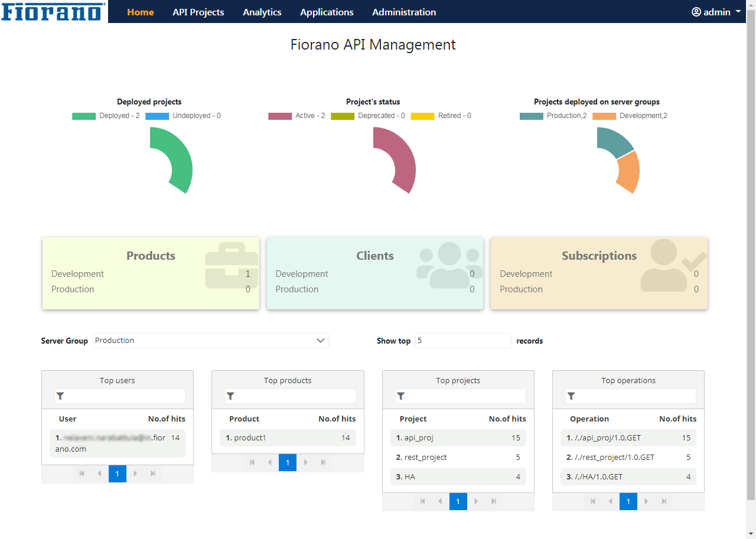Open the Server Group dropdown
This screenshot has width=756, height=539.
tap(211, 341)
